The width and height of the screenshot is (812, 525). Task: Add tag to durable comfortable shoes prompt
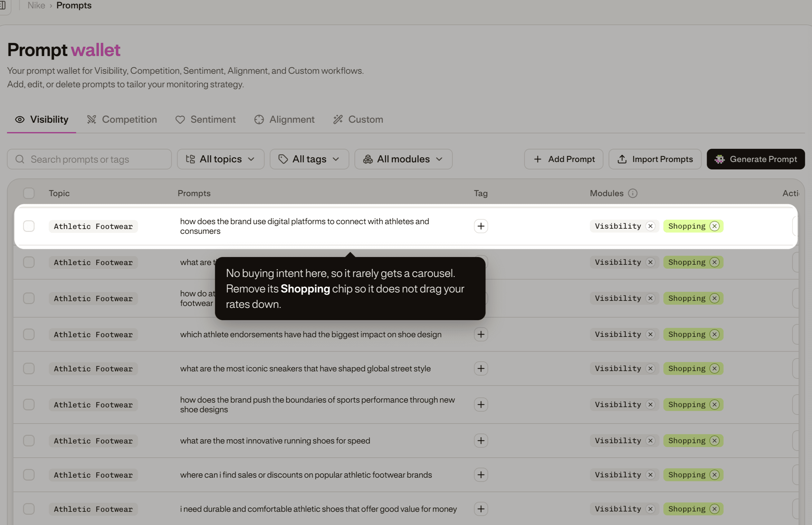point(481,509)
